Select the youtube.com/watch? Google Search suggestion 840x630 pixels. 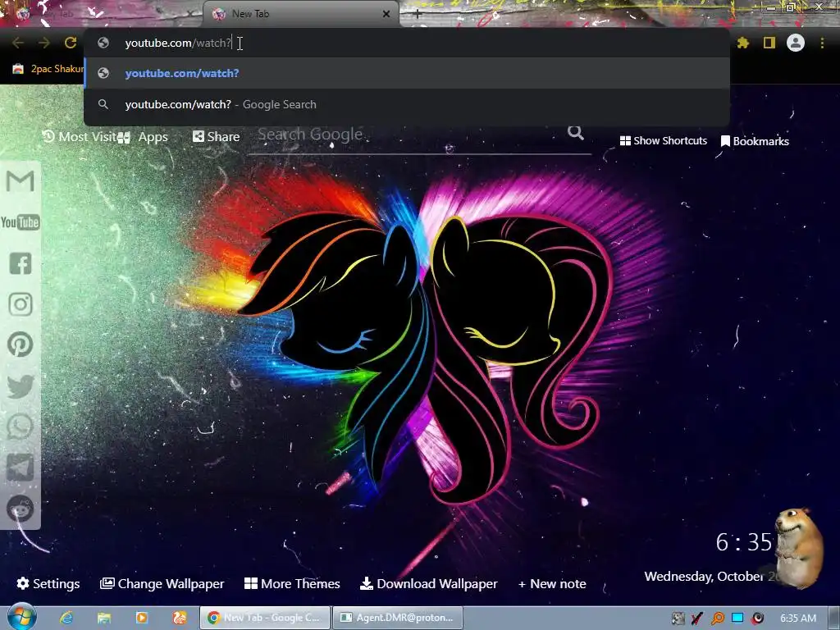coord(407,104)
